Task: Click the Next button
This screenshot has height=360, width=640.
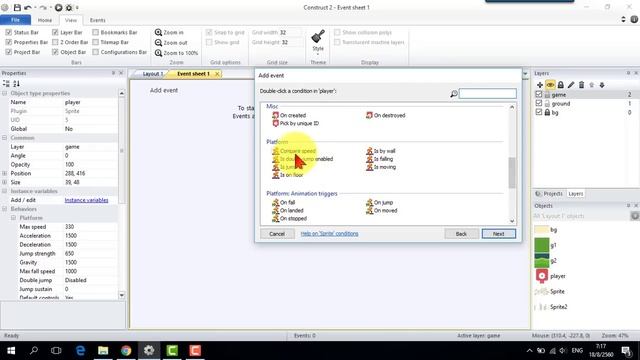Action: pos(498,234)
